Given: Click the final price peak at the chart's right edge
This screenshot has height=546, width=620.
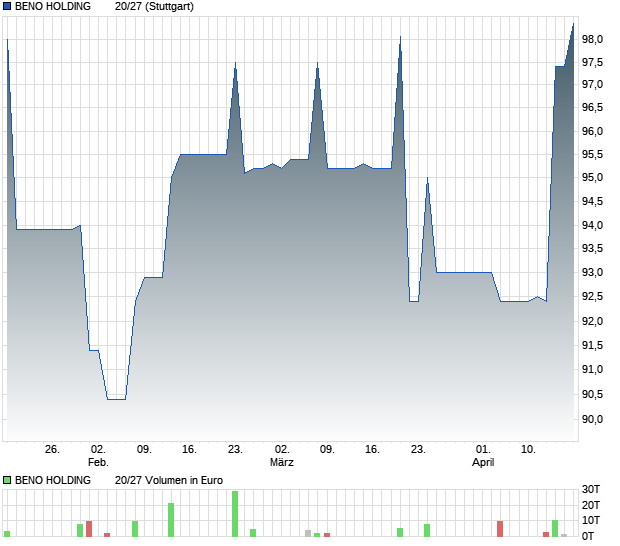Looking at the screenshot, I should (573, 24).
